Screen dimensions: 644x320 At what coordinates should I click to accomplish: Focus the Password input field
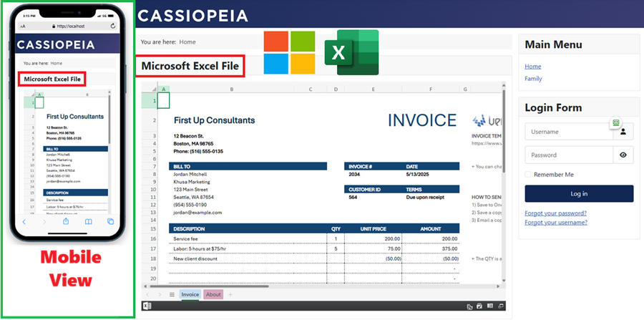[569, 155]
